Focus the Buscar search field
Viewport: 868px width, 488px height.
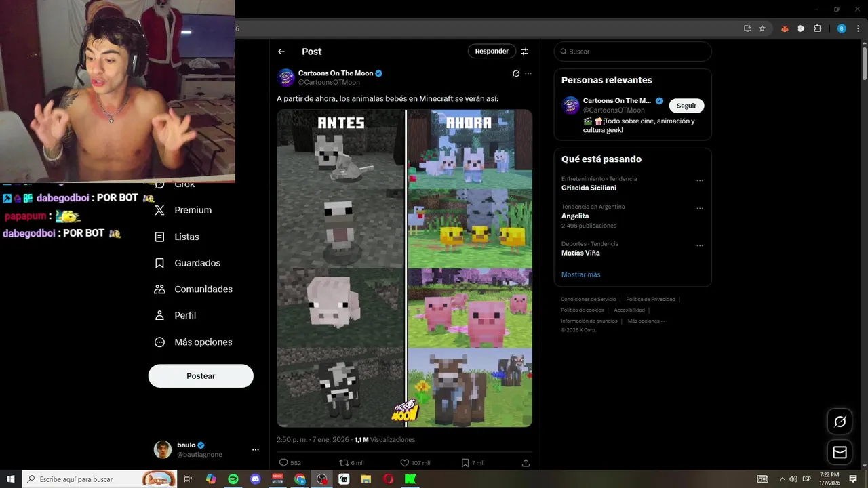[x=633, y=52]
